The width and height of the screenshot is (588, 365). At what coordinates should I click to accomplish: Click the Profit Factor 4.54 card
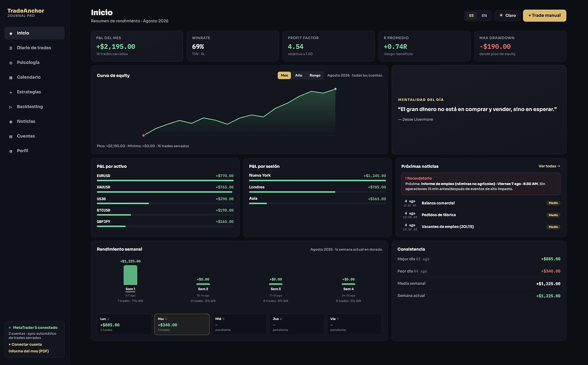click(328, 46)
